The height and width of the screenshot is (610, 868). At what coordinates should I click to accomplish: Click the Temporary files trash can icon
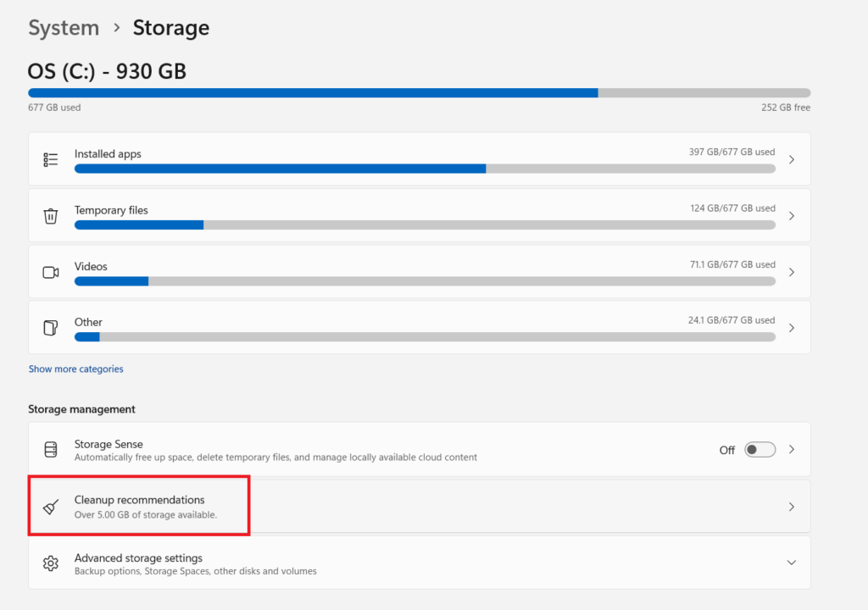click(51, 215)
